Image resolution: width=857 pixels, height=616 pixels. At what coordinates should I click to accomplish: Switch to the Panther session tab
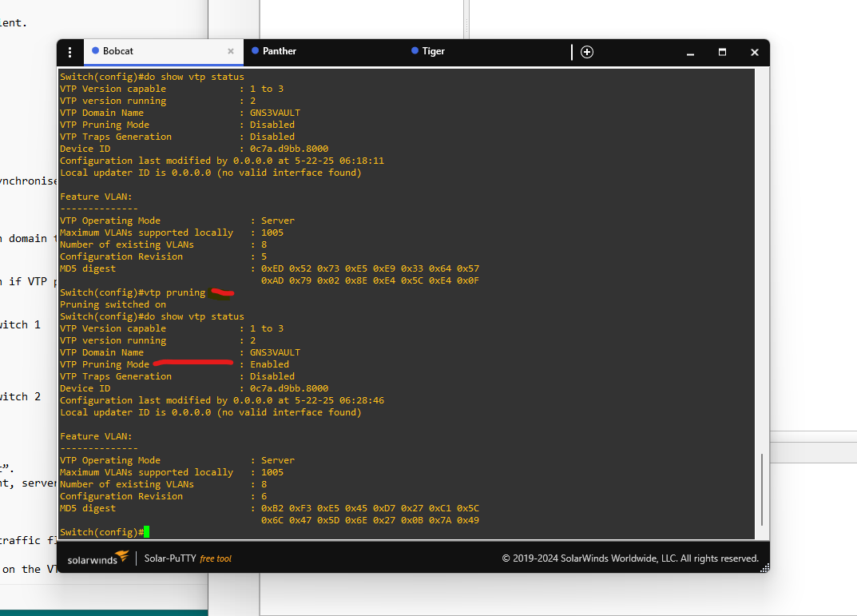coord(280,51)
